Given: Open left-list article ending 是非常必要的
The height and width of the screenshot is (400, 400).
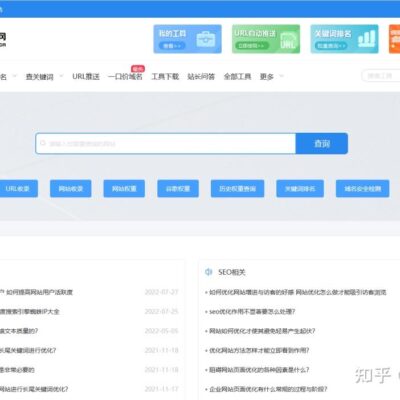Looking at the screenshot, I should (x=17, y=370).
